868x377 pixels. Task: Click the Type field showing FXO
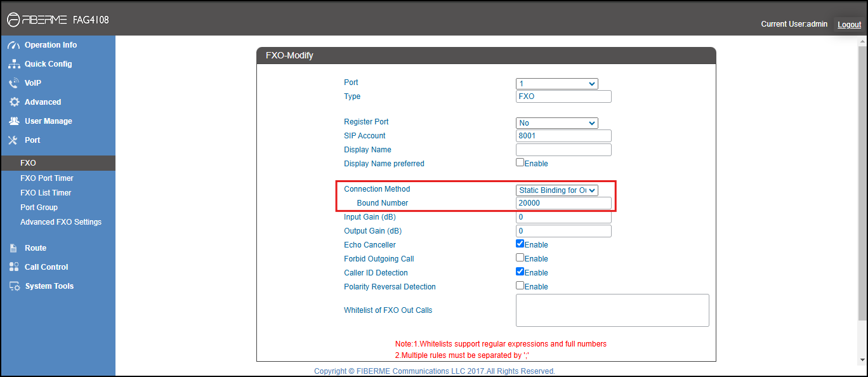point(563,96)
